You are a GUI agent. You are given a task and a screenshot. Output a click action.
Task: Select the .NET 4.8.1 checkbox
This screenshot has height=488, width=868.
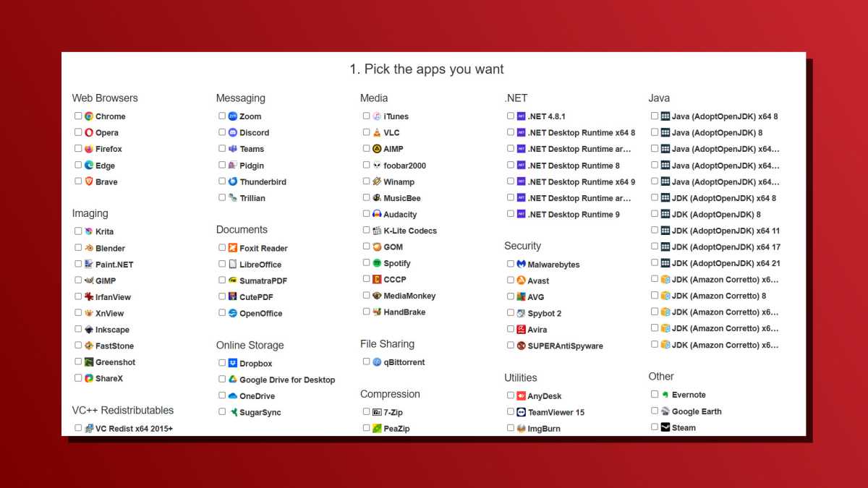coord(511,116)
